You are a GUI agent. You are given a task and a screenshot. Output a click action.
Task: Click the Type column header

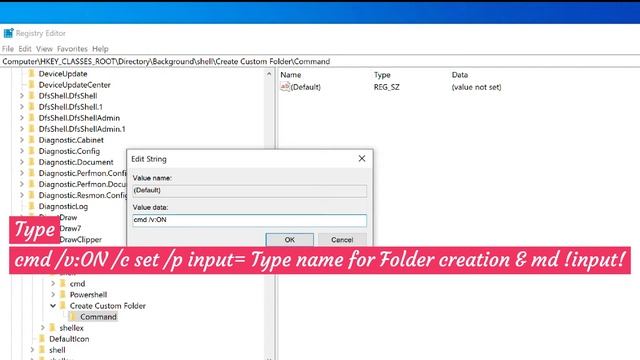pos(382,75)
